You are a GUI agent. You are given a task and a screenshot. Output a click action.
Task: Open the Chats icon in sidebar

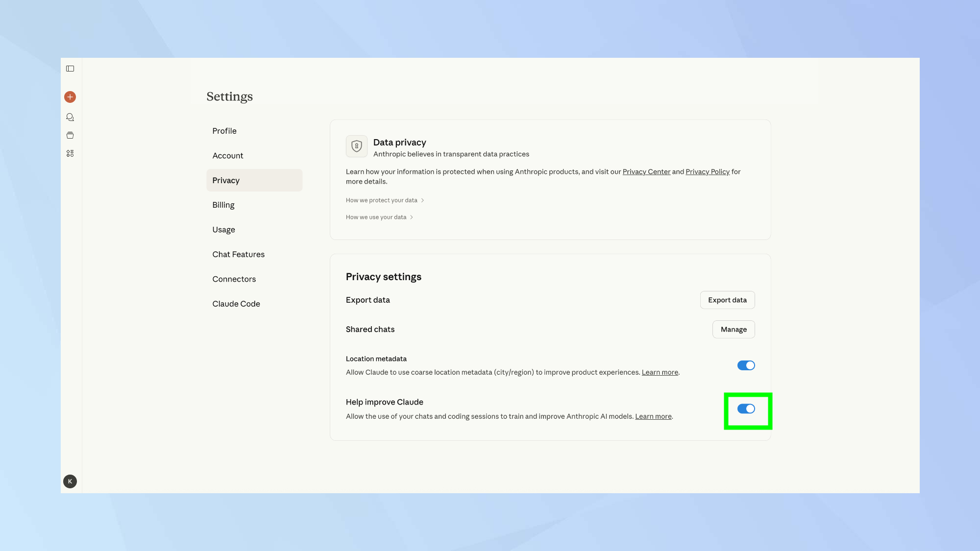[x=70, y=117]
